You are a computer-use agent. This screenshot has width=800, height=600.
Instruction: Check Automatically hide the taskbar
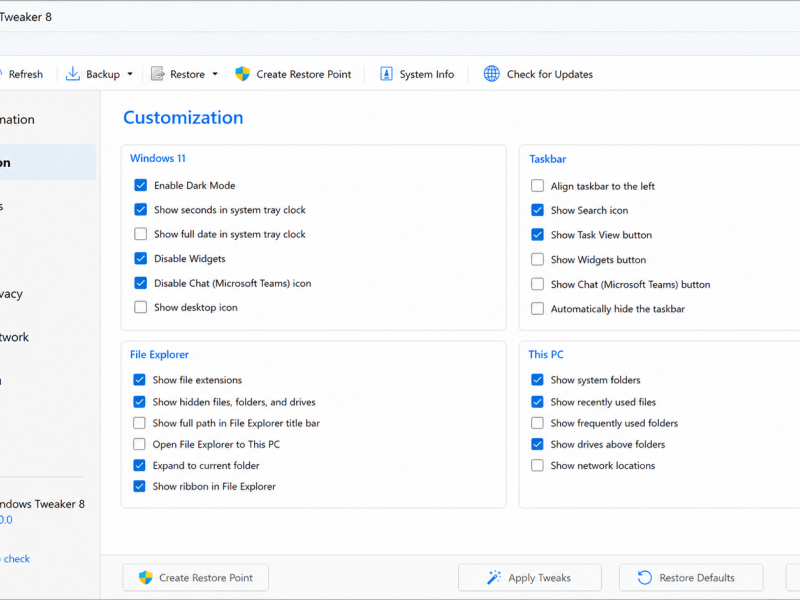coord(537,309)
